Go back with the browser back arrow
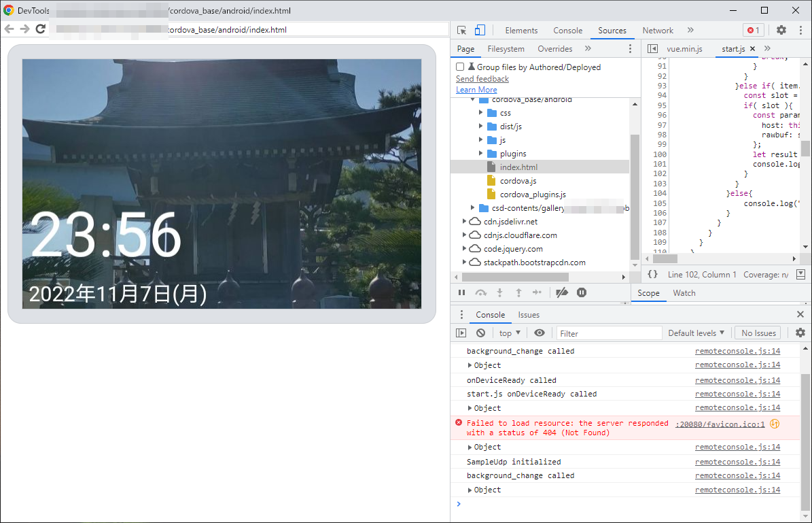Screen dimensions: 812x523 (x=10, y=29)
